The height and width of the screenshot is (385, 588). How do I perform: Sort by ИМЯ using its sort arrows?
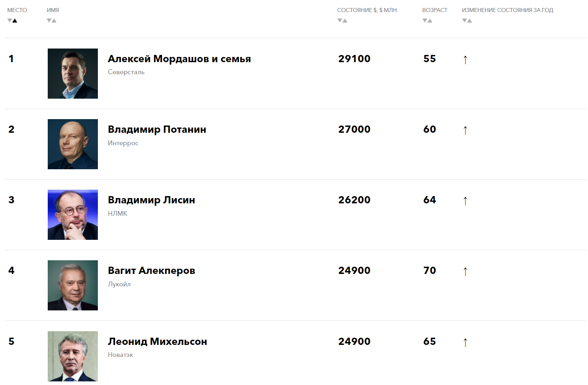[x=51, y=20]
